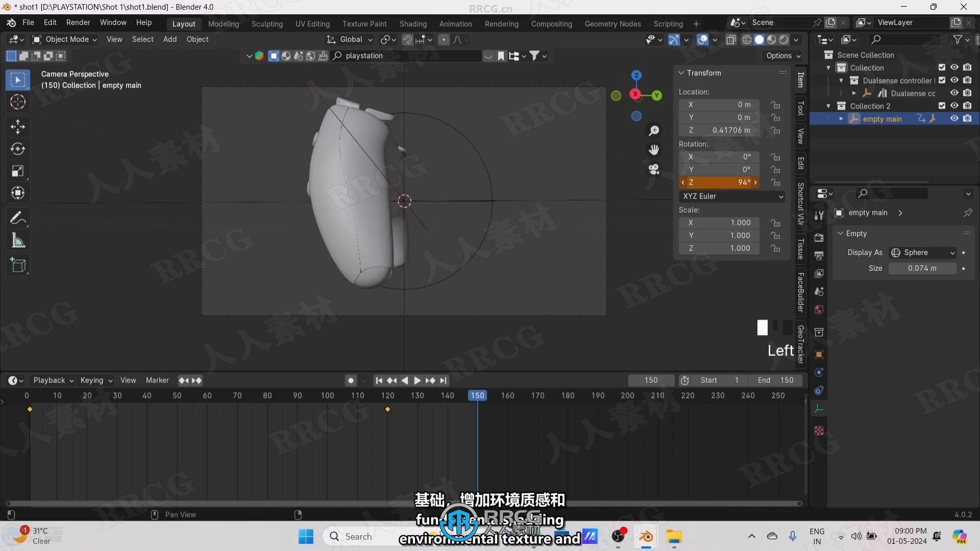Open the Tool sidebar tab
This screenshot has width=980, height=551.
click(800, 108)
